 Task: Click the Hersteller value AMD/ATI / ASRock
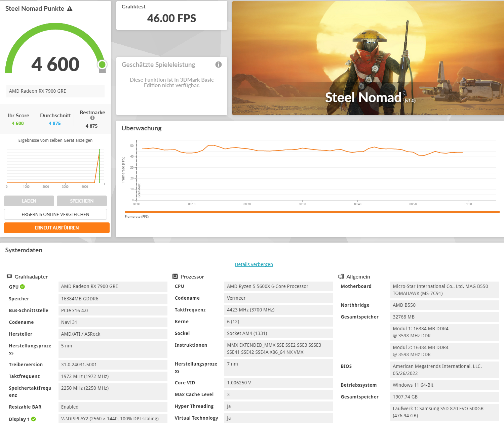point(113,334)
